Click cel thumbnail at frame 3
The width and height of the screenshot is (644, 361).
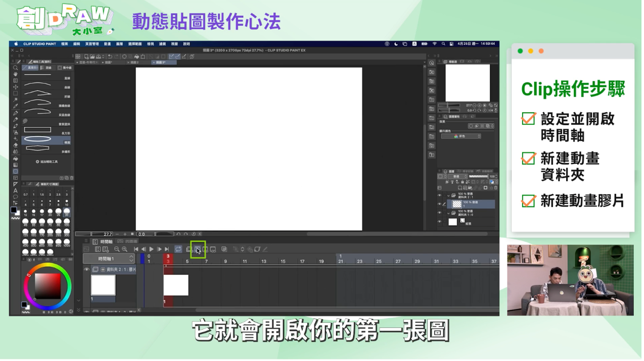coord(176,285)
